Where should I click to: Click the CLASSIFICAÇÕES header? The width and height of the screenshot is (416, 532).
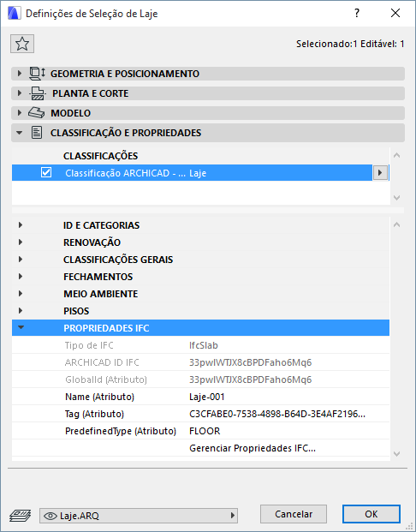pos(100,156)
